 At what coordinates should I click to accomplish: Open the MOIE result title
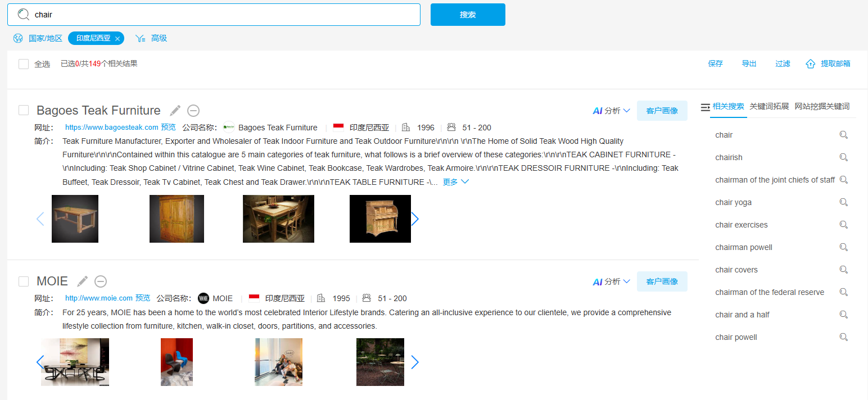(52, 281)
